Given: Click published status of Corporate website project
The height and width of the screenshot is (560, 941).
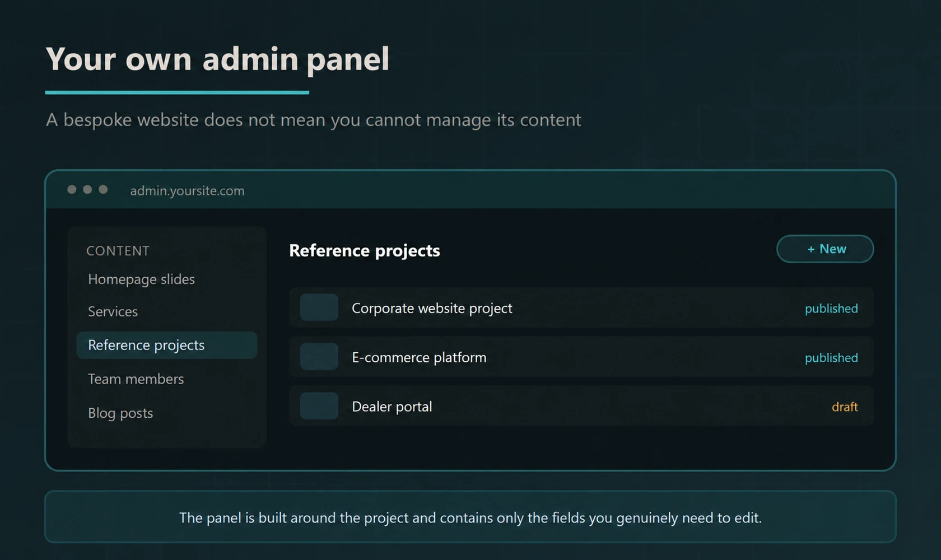Looking at the screenshot, I should tap(831, 309).
